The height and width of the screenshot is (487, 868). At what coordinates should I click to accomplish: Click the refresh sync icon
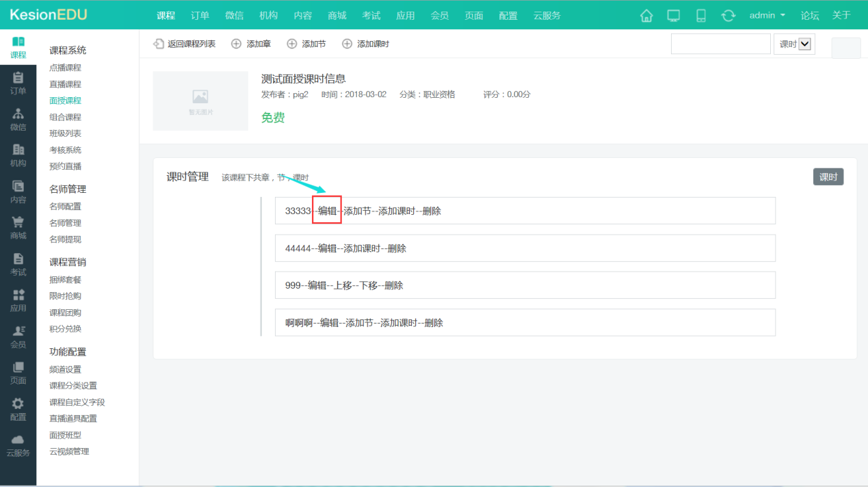[x=728, y=16]
